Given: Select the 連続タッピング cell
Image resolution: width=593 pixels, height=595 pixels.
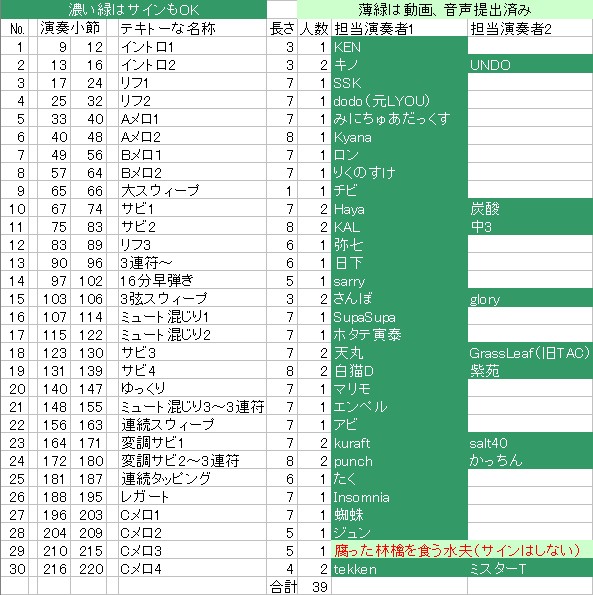Looking at the screenshot, I should click(x=192, y=479).
